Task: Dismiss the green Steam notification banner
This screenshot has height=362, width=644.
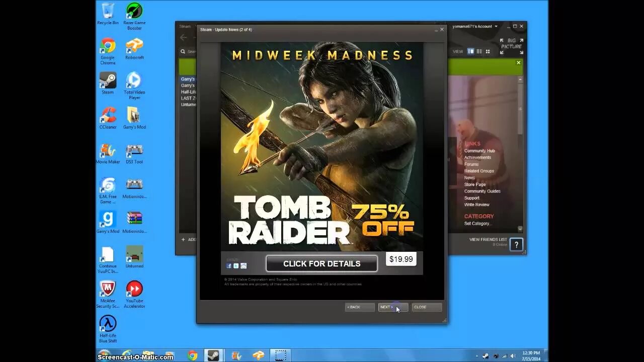Action: (518, 63)
